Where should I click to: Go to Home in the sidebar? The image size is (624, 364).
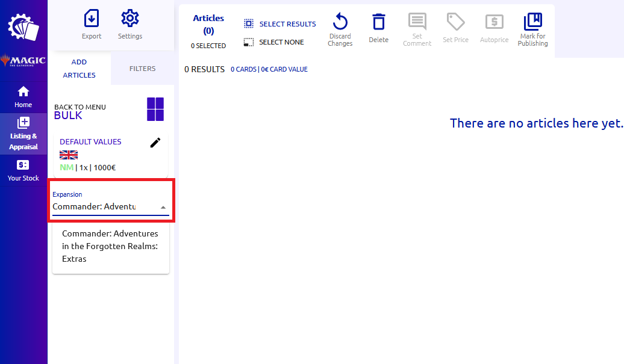(x=23, y=97)
